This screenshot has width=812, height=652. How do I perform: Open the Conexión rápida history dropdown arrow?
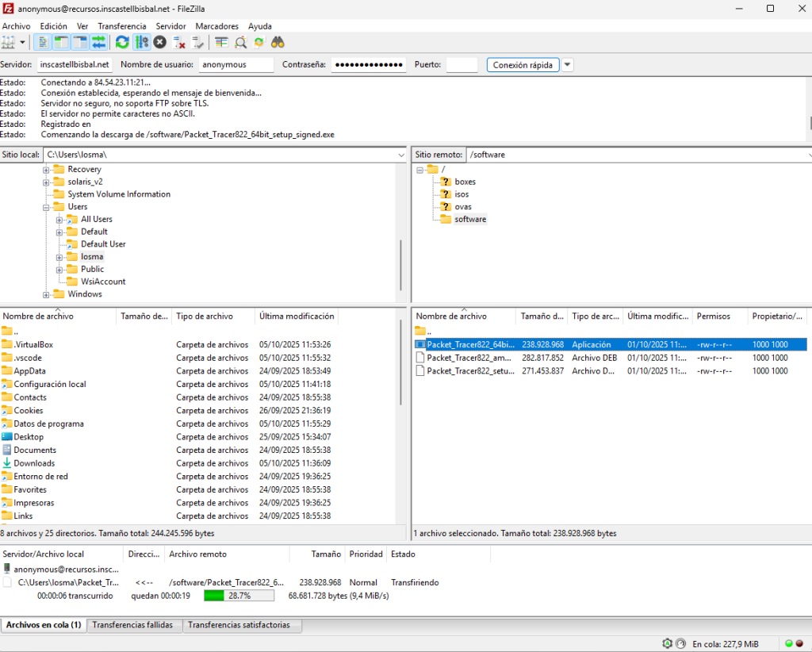coord(568,65)
